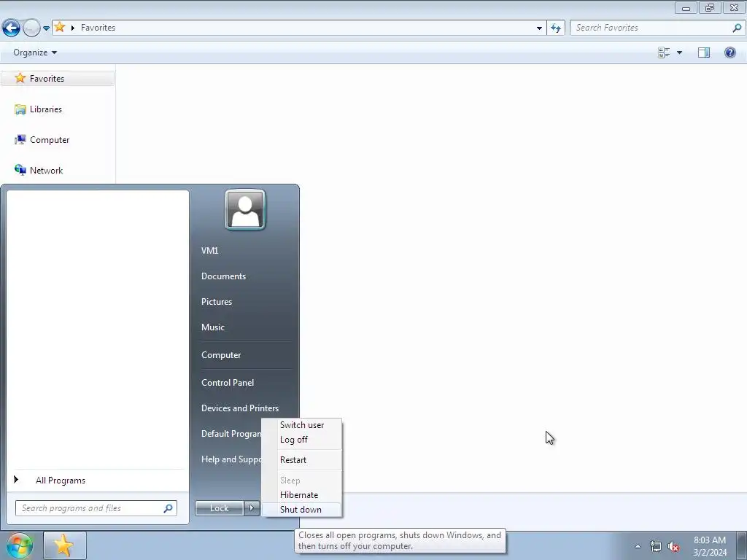Image resolution: width=747 pixels, height=560 pixels.
Task: Select Favorites in the navigation pane
Action: coord(57,79)
